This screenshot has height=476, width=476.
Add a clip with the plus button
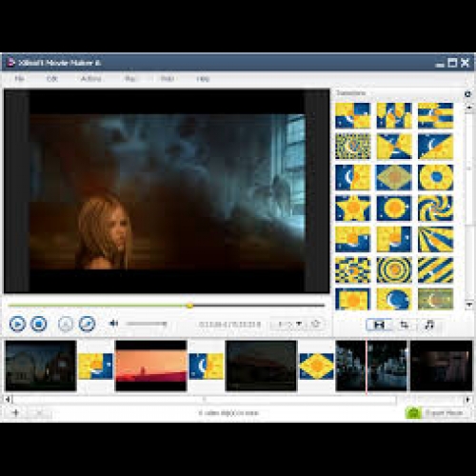click(16, 413)
